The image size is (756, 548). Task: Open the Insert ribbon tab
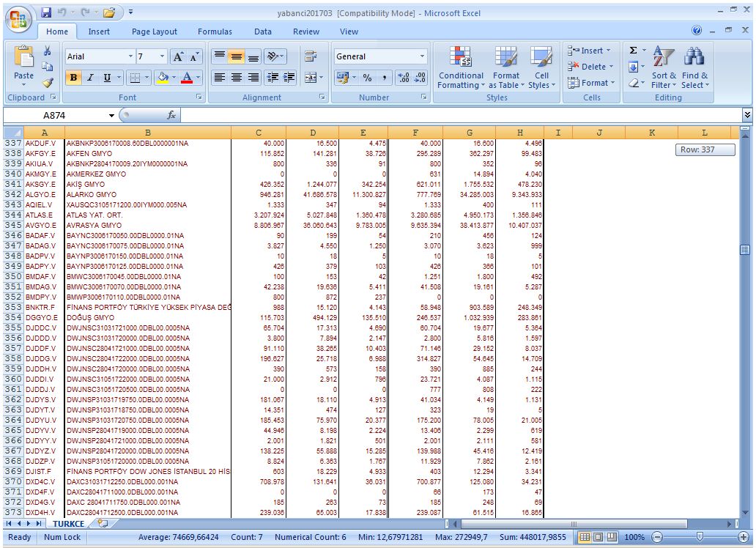(99, 32)
